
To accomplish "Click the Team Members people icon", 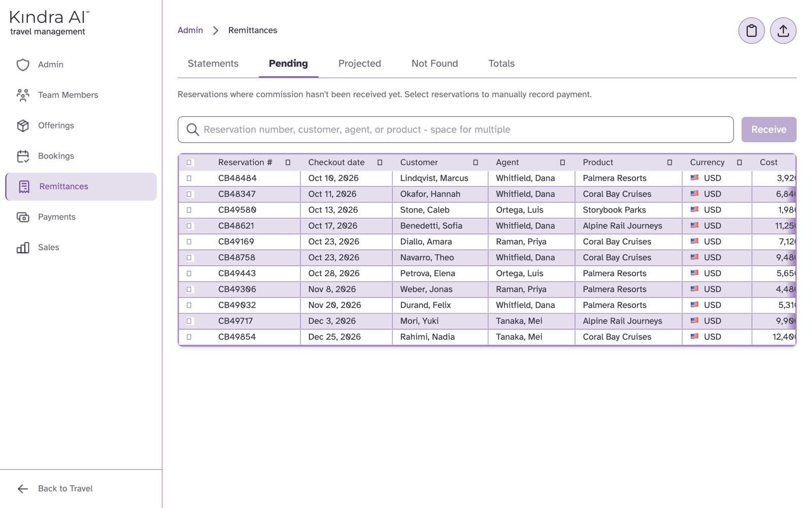I will pyautogui.click(x=23, y=95).
